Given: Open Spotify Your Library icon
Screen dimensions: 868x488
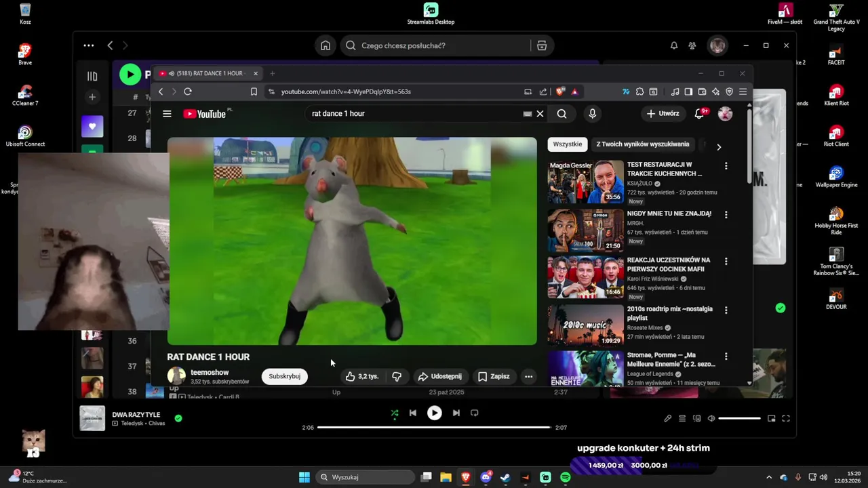Looking at the screenshot, I should [x=92, y=76].
